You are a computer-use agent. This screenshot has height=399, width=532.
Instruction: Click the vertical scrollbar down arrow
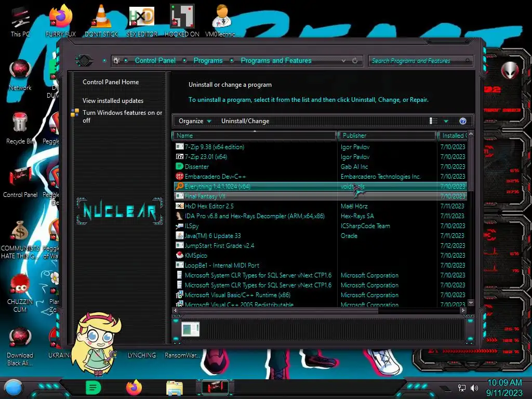(471, 302)
